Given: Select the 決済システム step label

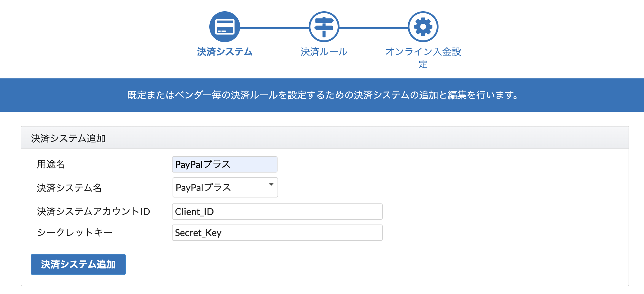Looking at the screenshot, I should coord(224,52).
